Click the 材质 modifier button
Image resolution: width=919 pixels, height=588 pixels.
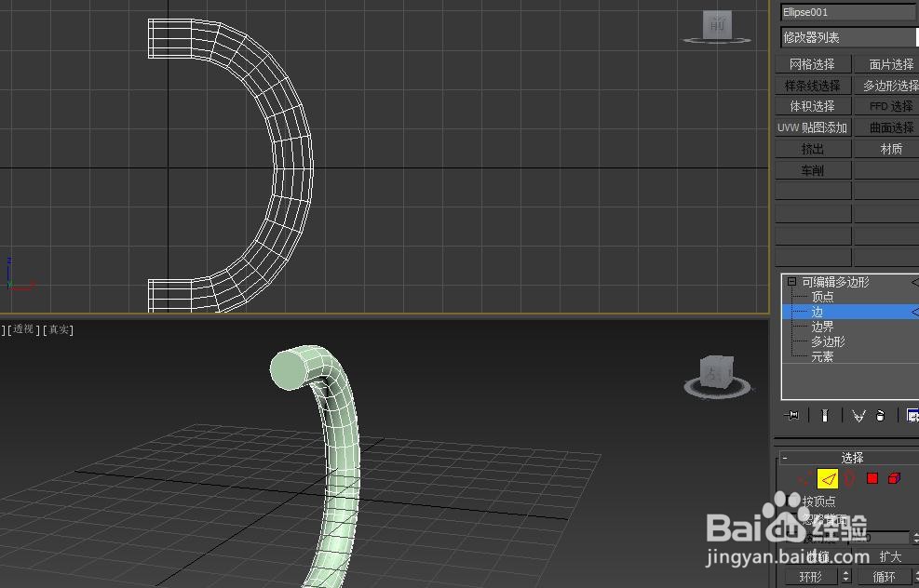886,149
